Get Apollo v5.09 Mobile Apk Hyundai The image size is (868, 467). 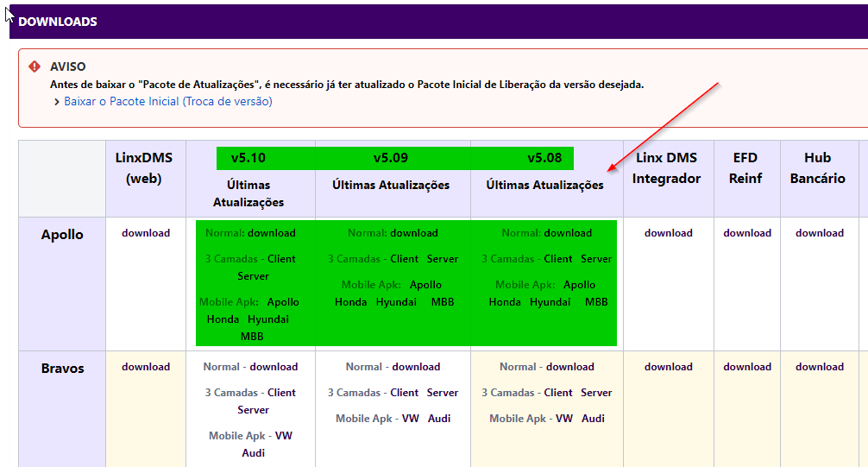[396, 302]
